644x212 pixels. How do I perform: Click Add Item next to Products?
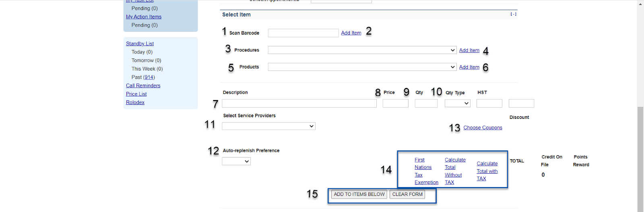point(469,67)
